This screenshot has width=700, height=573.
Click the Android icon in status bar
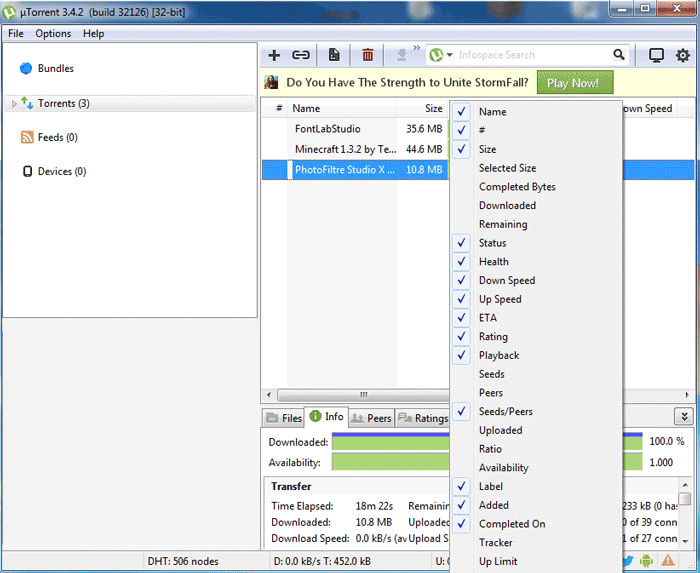click(646, 561)
